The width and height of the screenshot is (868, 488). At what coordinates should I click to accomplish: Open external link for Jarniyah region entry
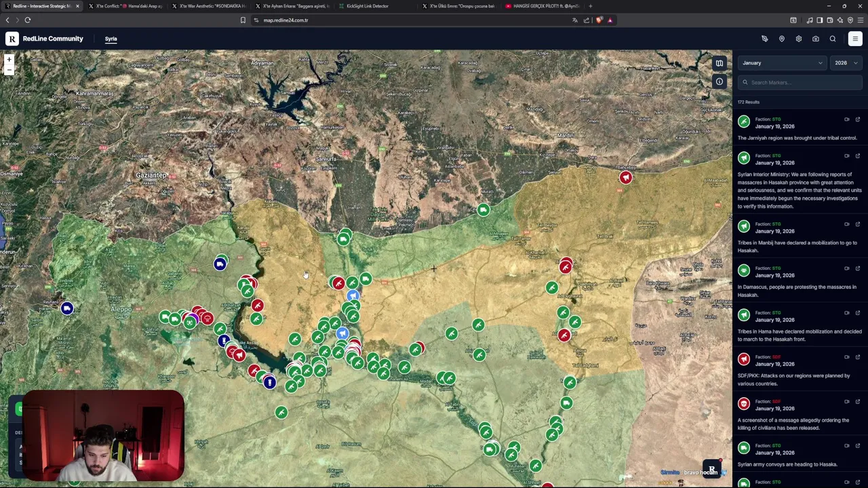click(858, 119)
